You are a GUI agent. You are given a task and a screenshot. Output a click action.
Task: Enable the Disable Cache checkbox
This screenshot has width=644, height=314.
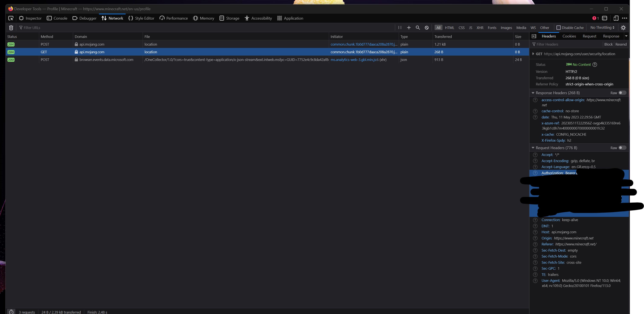[558, 28]
